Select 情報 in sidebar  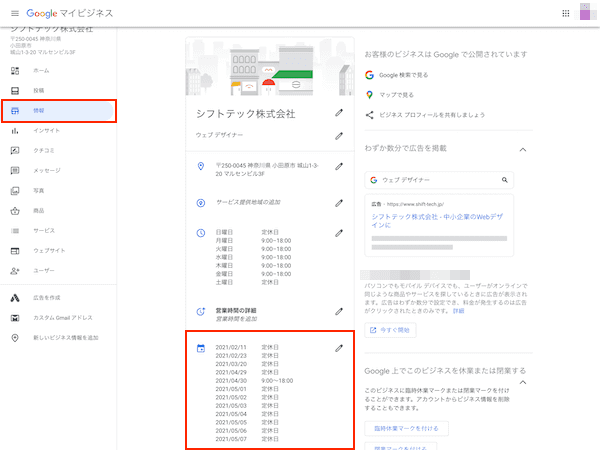pyautogui.click(x=58, y=111)
